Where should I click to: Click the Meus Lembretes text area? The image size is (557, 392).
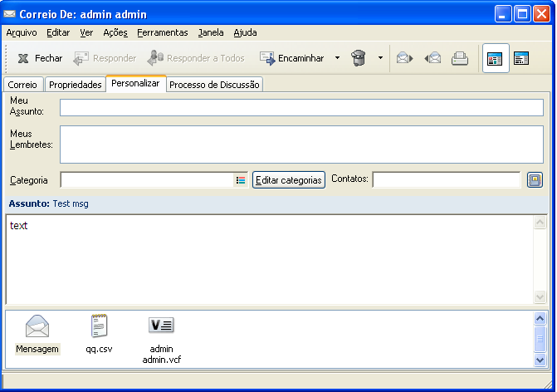pyautogui.click(x=301, y=145)
